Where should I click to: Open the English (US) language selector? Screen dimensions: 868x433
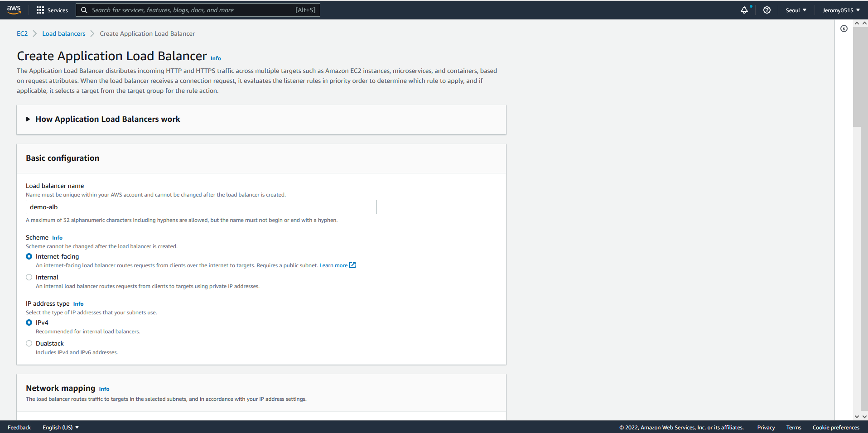61,427
